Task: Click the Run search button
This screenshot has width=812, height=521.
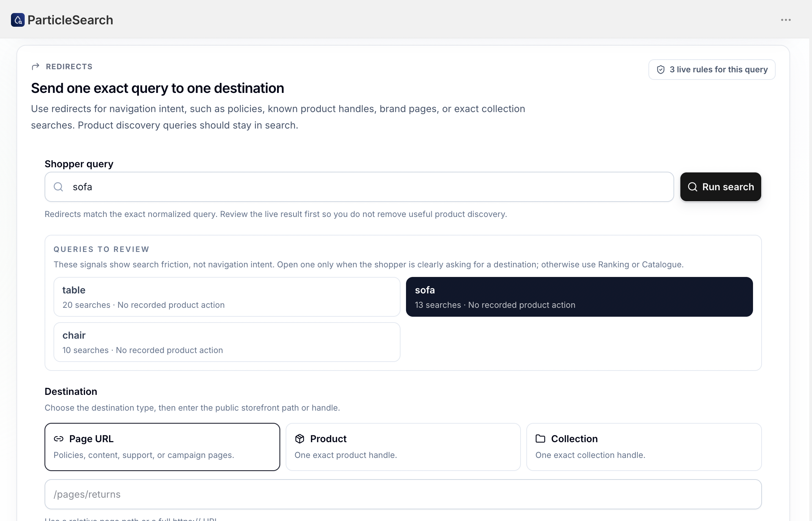Action: 720,187
